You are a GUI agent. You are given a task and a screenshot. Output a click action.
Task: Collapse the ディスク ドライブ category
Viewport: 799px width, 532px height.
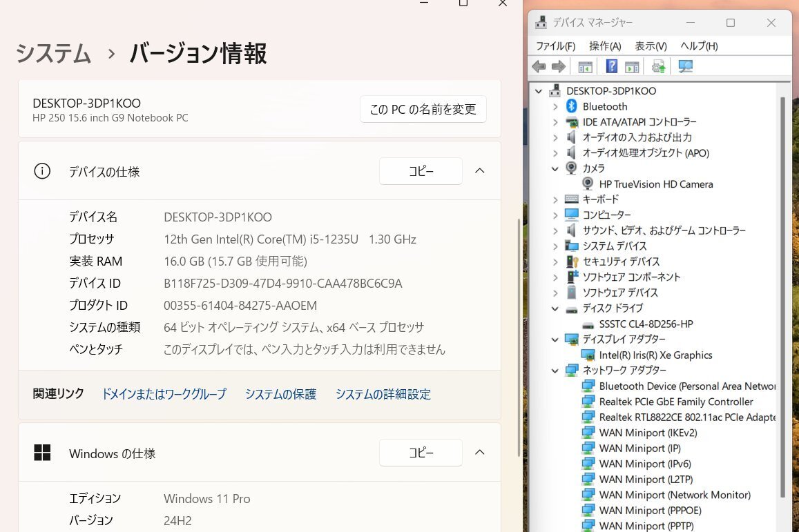click(555, 308)
